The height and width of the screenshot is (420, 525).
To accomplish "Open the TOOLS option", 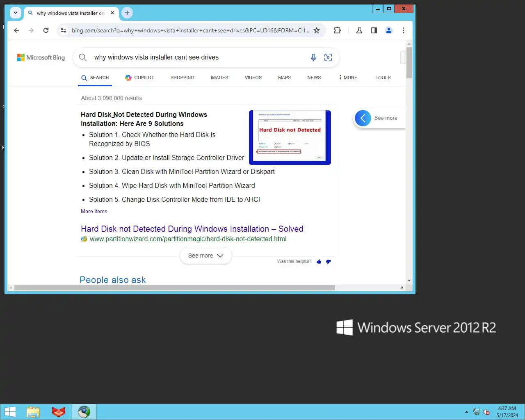I will point(383,78).
